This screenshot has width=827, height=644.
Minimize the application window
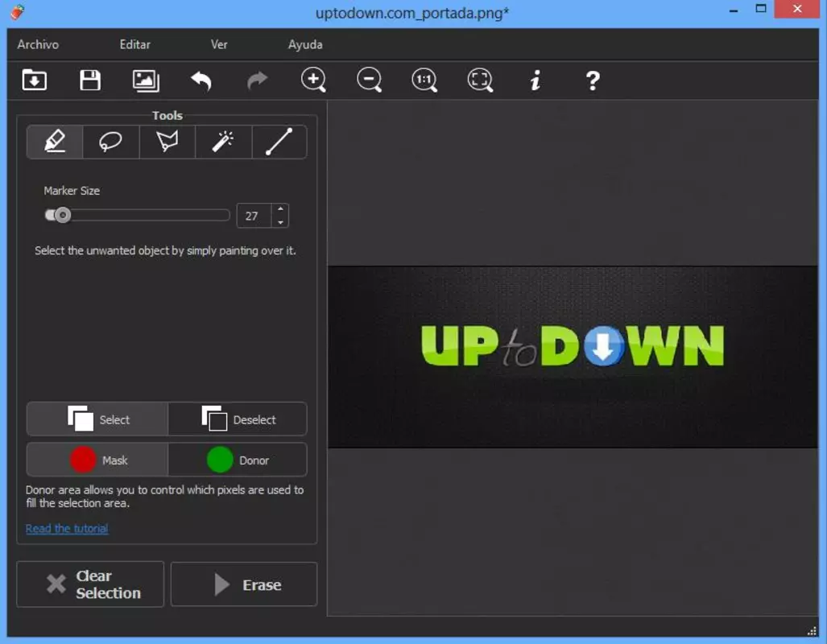click(x=733, y=10)
